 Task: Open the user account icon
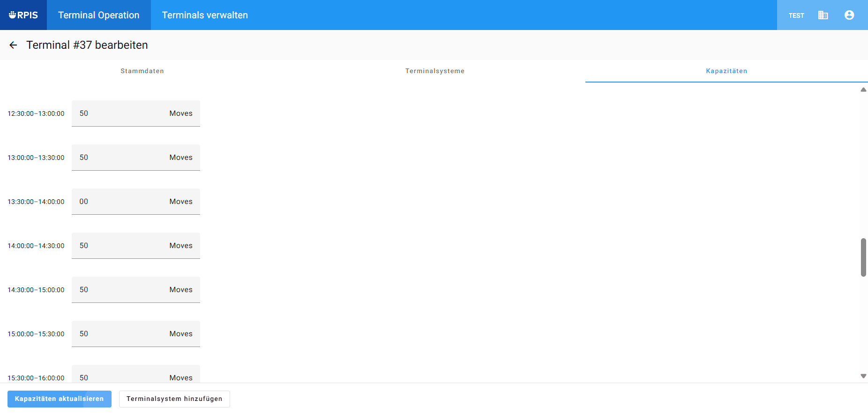[849, 15]
